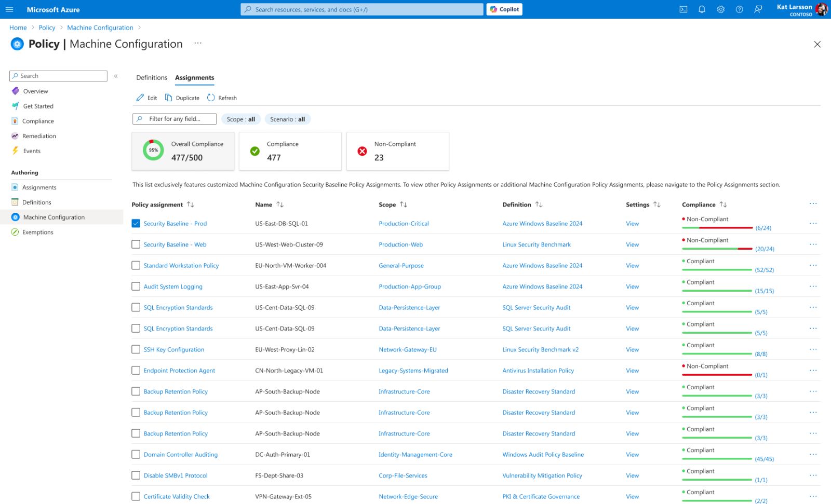Click Copilot button in the header
Screen dimensions: 831x504
point(504,9)
